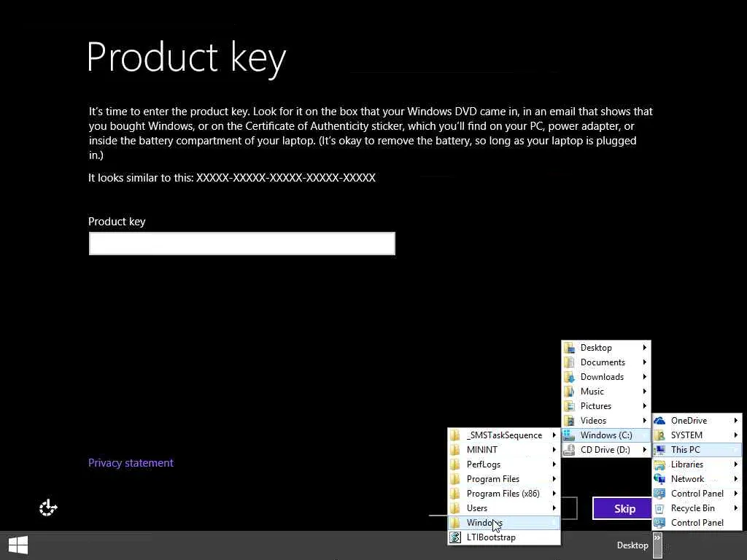Image resolution: width=747 pixels, height=560 pixels.
Task: Click the Users folder icon
Action: coord(455,508)
